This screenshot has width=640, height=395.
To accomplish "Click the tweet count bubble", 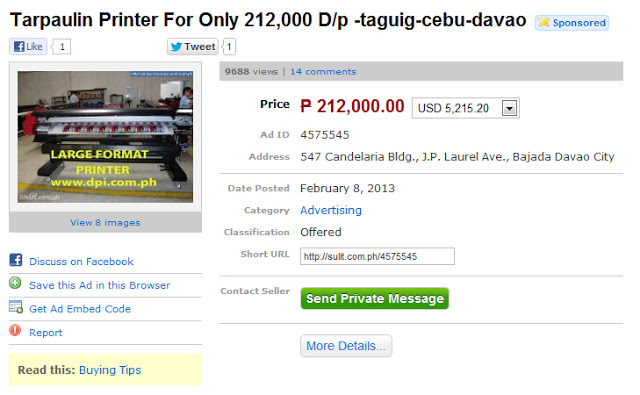I will tap(229, 47).
